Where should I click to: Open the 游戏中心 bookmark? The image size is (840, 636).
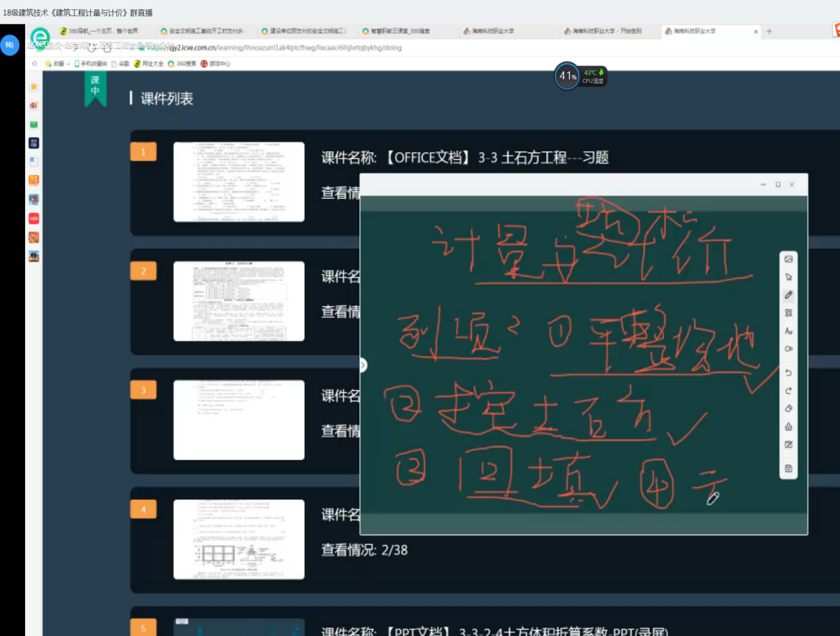pos(215,64)
